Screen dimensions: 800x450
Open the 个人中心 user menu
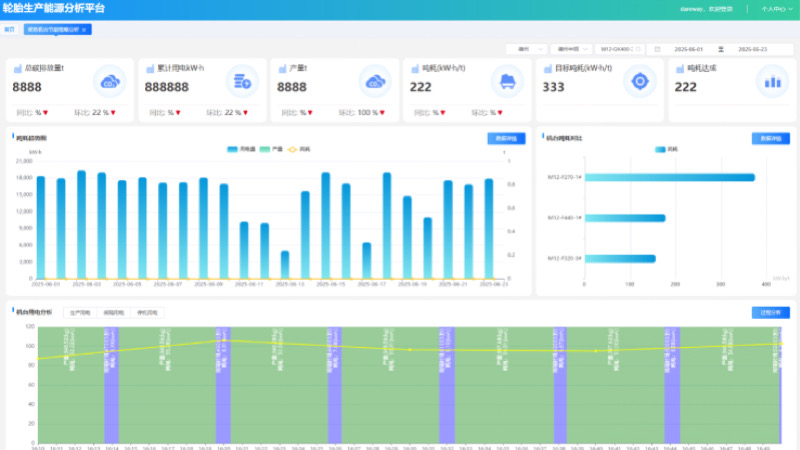click(x=774, y=8)
